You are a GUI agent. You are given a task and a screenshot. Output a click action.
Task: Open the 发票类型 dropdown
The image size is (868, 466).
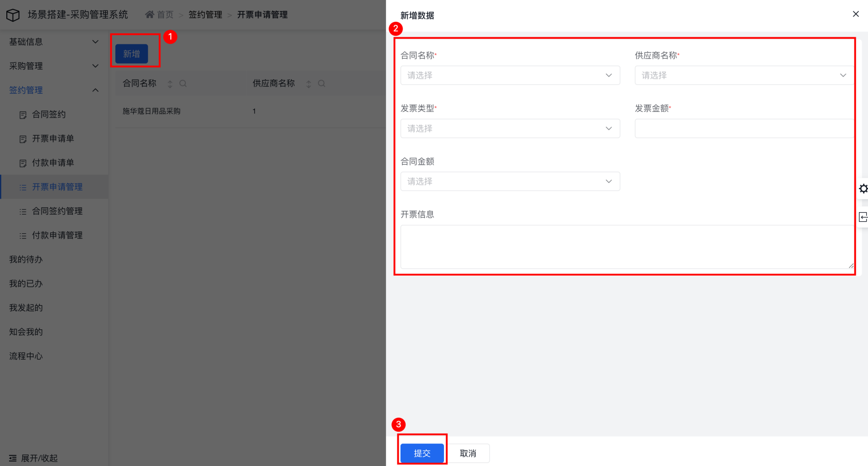tap(510, 128)
